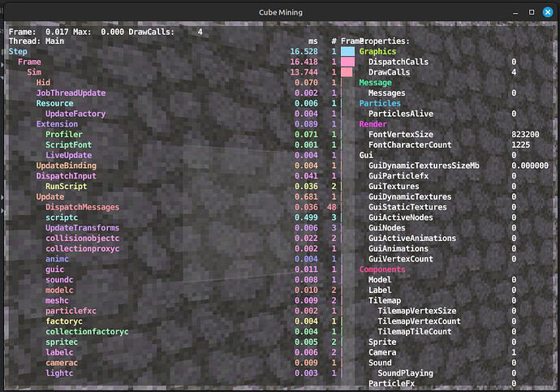Select the Sim entry in profiler tree
This screenshot has height=392, width=560.
[34, 72]
